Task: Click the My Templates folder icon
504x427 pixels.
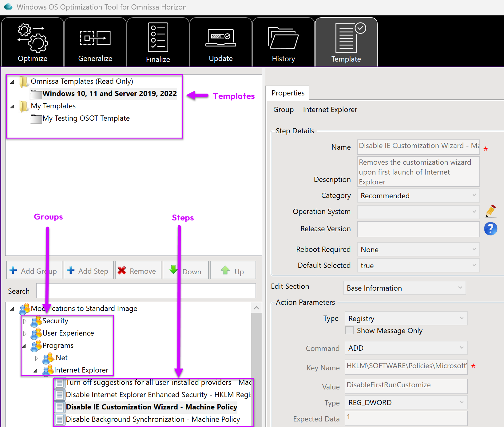Action: pos(24,106)
